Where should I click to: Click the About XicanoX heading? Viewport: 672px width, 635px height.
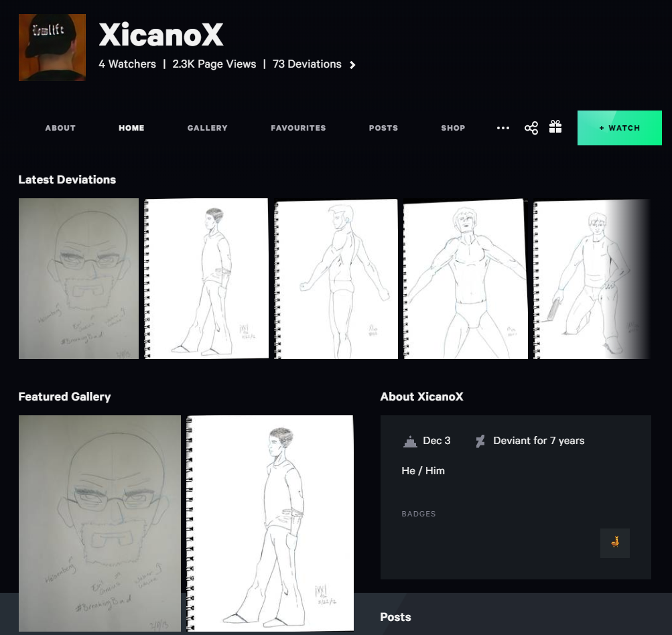click(x=421, y=397)
